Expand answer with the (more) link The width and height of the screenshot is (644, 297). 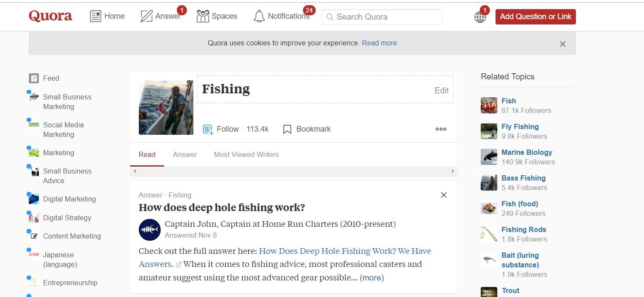tap(372, 278)
